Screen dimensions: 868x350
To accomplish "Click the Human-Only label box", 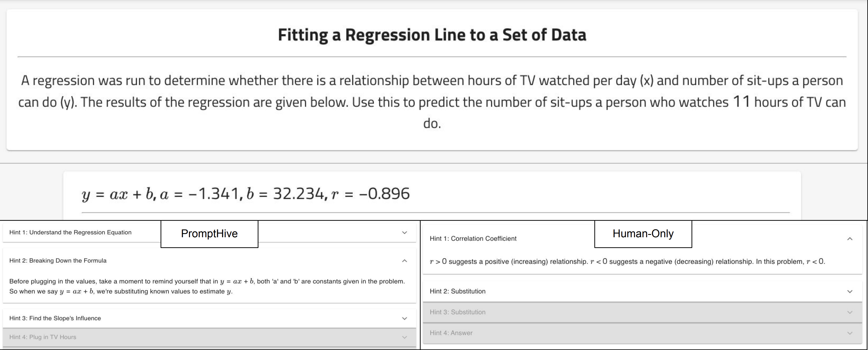I will [643, 234].
